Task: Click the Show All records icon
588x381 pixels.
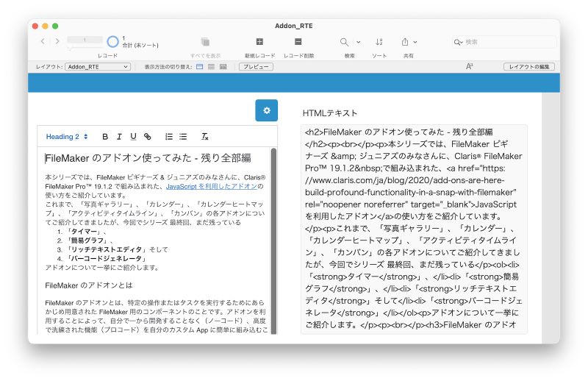Action: pos(205,41)
